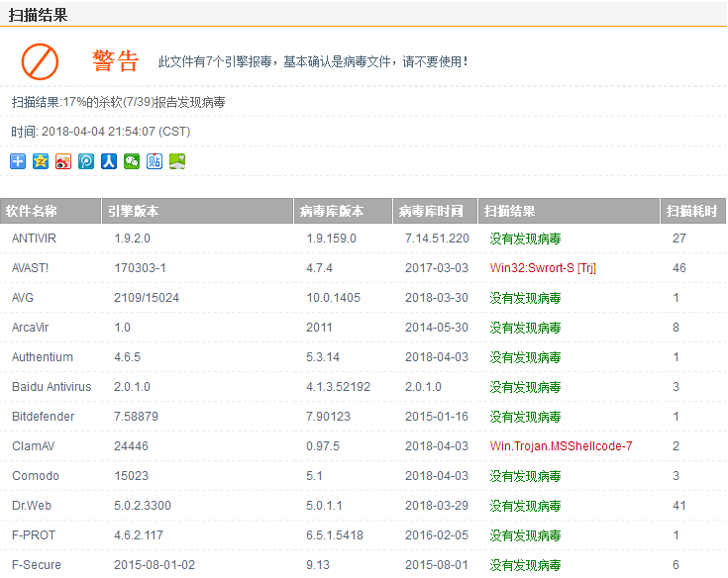Click the 病毒库版本 column header
This screenshot has width=728, height=578.
[x=343, y=211]
